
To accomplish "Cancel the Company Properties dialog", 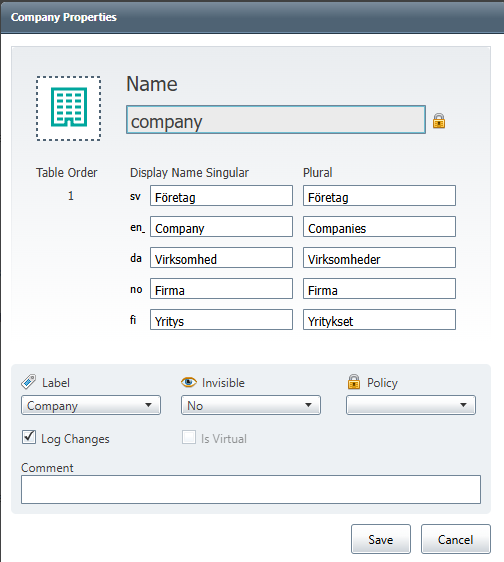I will click(456, 539).
